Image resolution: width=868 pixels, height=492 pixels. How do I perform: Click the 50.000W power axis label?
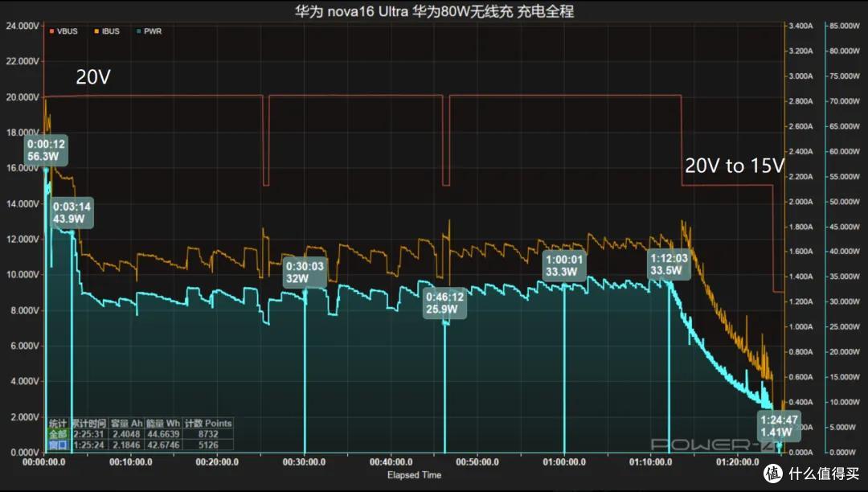click(x=844, y=202)
